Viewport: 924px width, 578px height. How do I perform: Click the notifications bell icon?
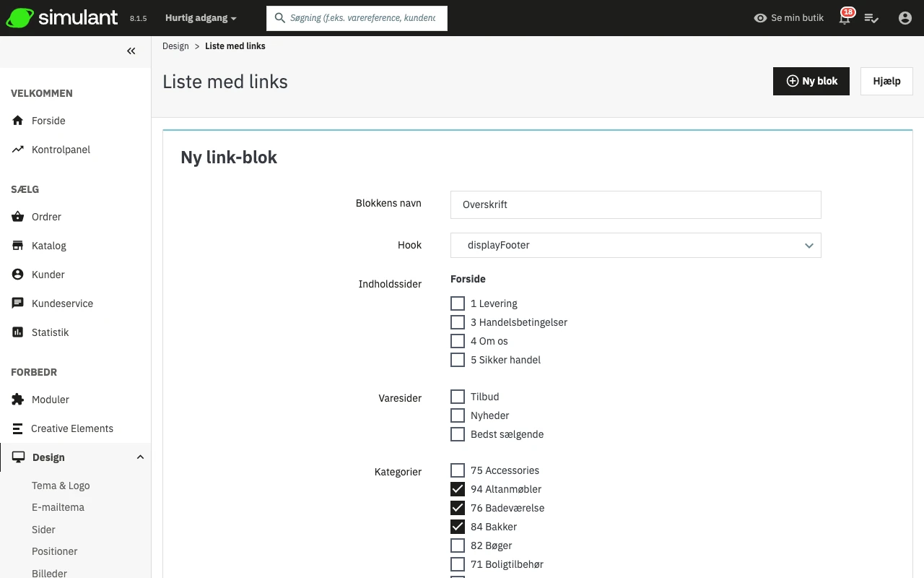pyautogui.click(x=845, y=19)
